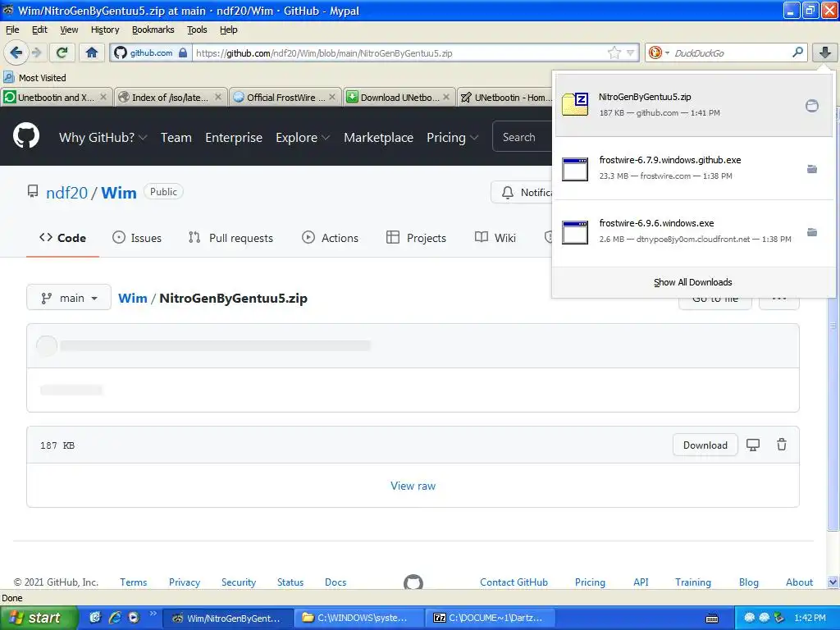Open the main branch selector dropdown
This screenshot has height=630, width=840.
69,298
